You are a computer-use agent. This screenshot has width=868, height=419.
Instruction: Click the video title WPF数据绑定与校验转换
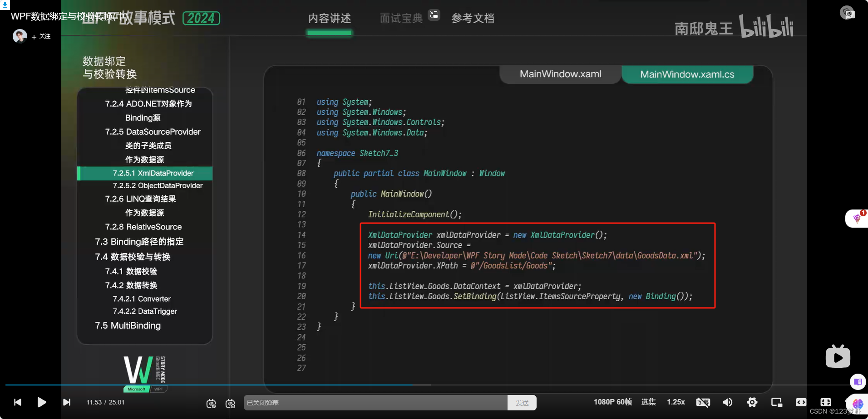(x=70, y=16)
